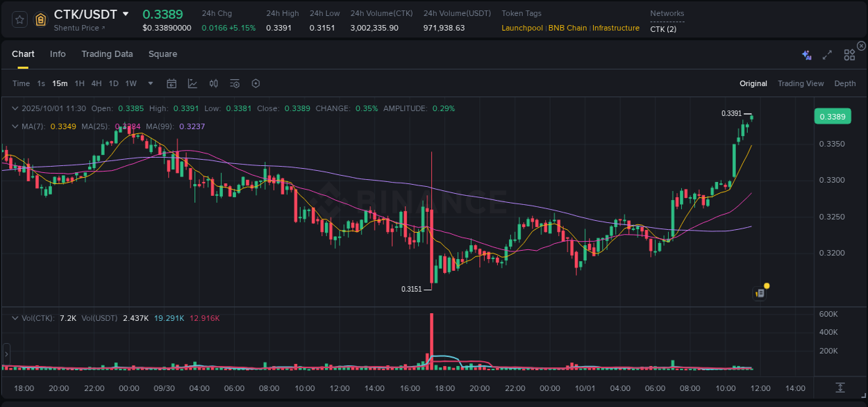The height and width of the screenshot is (407, 868).
Task: Toggle the favorite star for CTK/USDT
Action: click(x=19, y=19)
